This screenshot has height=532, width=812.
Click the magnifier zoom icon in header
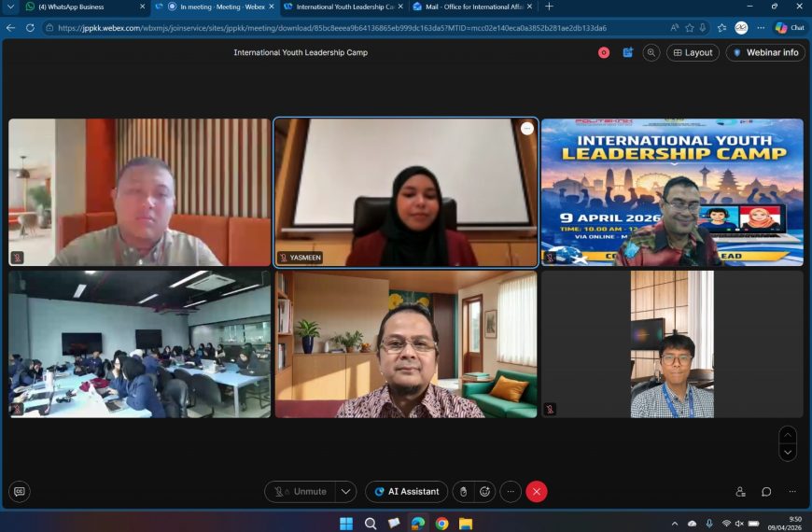pos(651,52)
